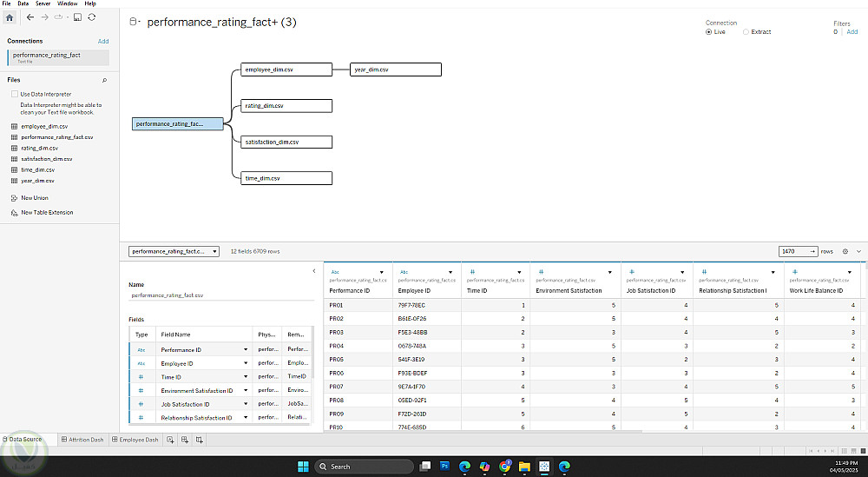868x477 pixels.
Task: Select the performance_rating_fact connection
Action: 58,57
